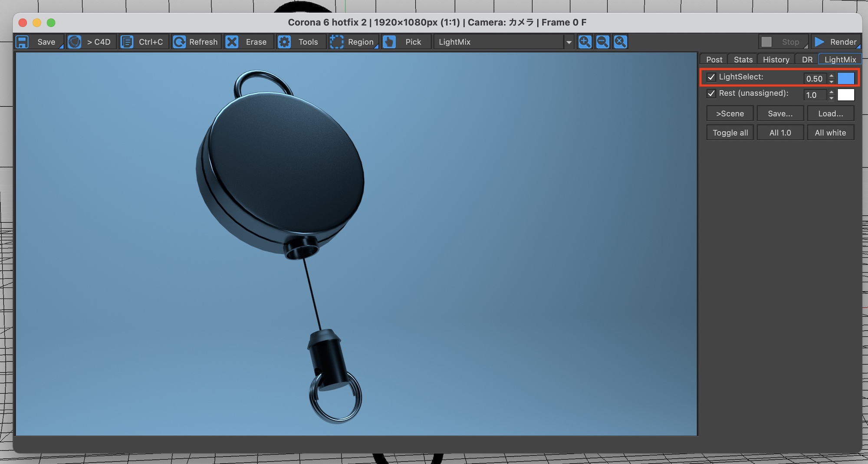
Task: Open the History tab
Action: [x=776, y=59]
